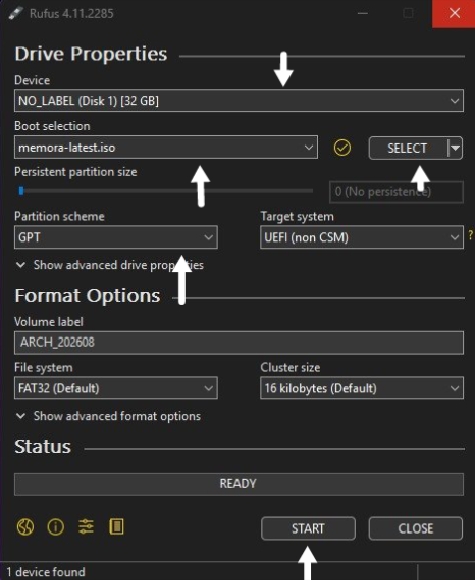Screen dimensions: 475x580
Task: Open Cluster size 16 kilobytes dropdown
Action: [x=362, y=388]
